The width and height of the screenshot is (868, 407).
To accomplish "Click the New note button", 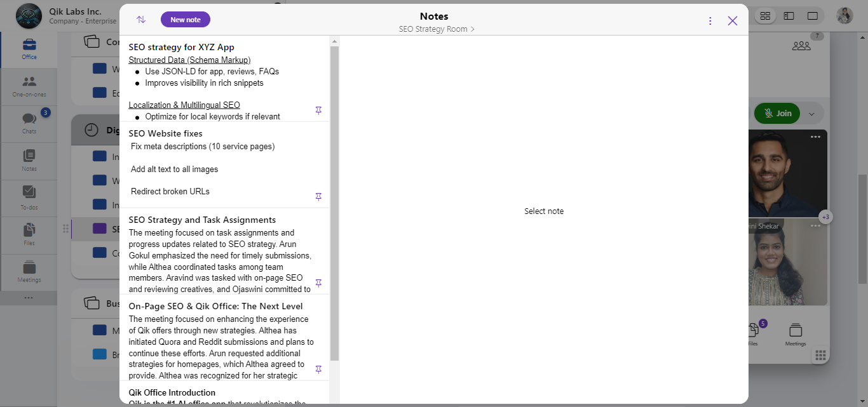I will tap(186, 20).
